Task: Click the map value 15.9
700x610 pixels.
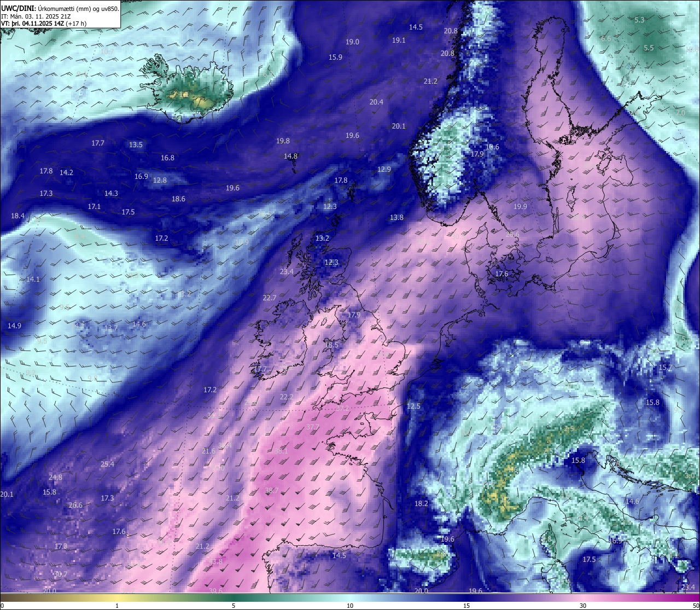Action: pos(335,57)
